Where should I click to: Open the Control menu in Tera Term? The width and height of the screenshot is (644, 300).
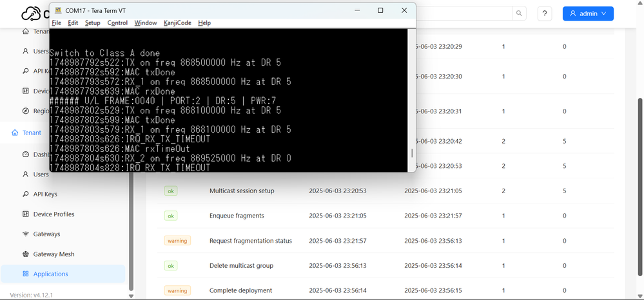[117, 23]
